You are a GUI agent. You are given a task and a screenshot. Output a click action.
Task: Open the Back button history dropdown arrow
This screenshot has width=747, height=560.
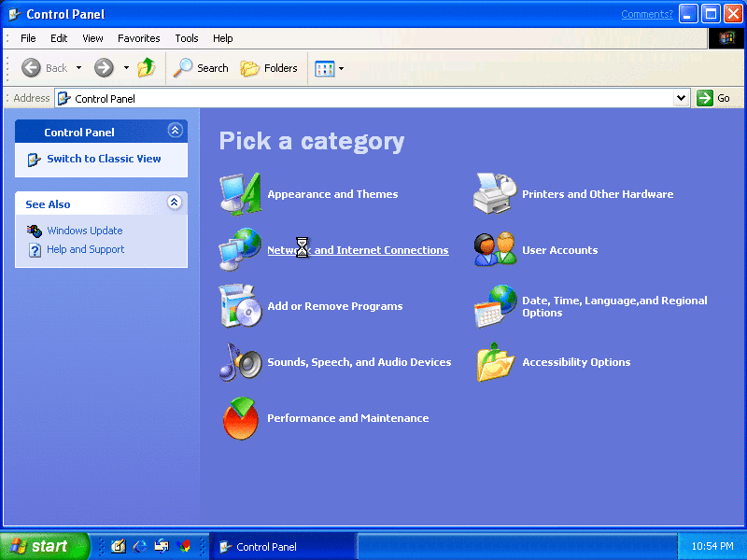click(x=78, y=68)
